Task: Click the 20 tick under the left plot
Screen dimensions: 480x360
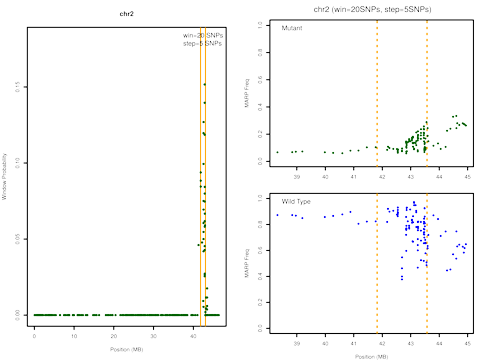Action: tap(114, 336)
